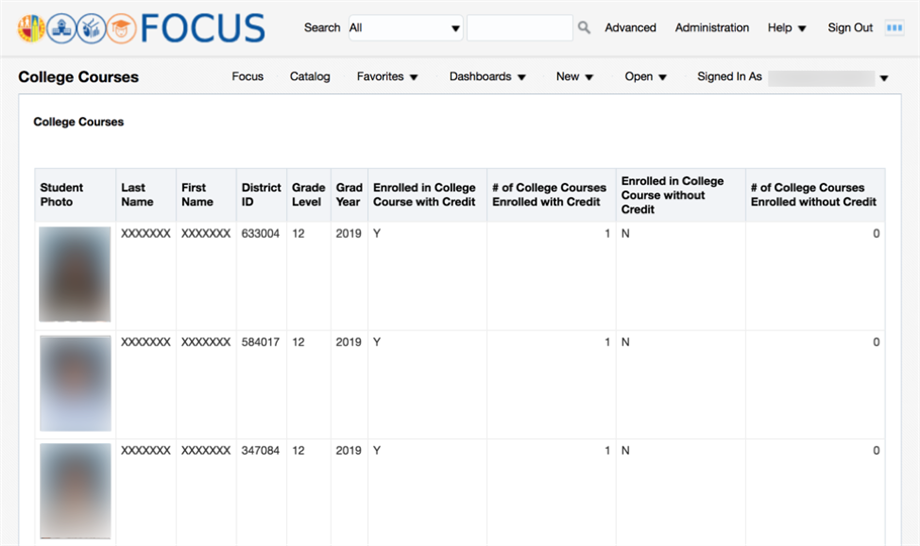This screenshot has height=546, width=920.
Task: Expand the Open menu
Action: [645, 76]
